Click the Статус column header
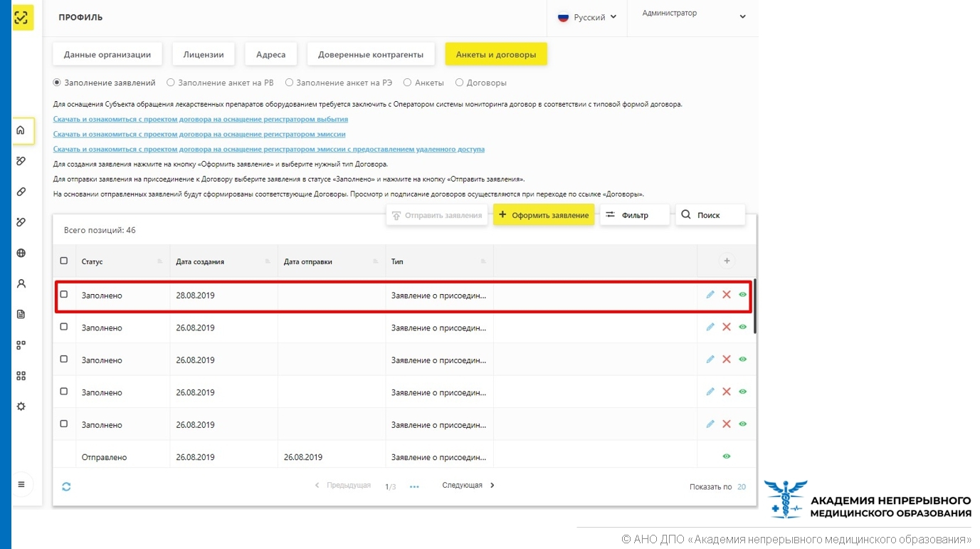 (123, 261)
